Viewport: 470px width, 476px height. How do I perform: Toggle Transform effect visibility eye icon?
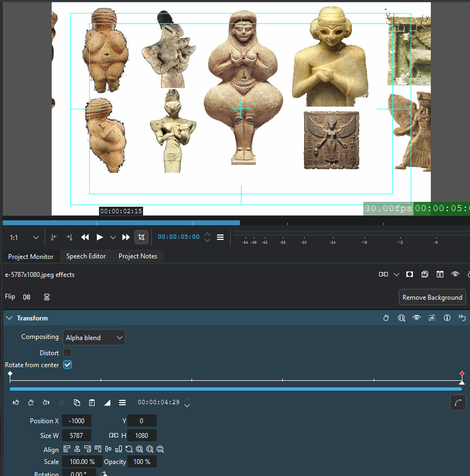pos(416,318)
